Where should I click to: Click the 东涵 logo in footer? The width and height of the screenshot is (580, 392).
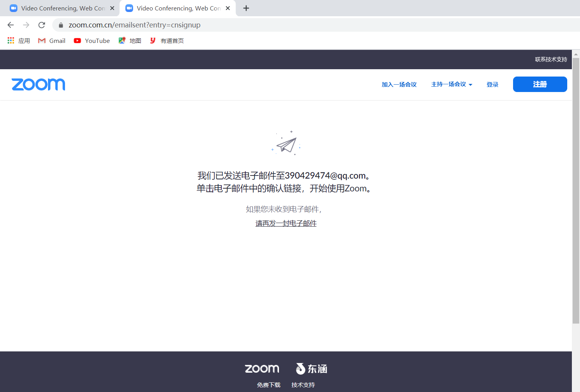coord(311,369)
